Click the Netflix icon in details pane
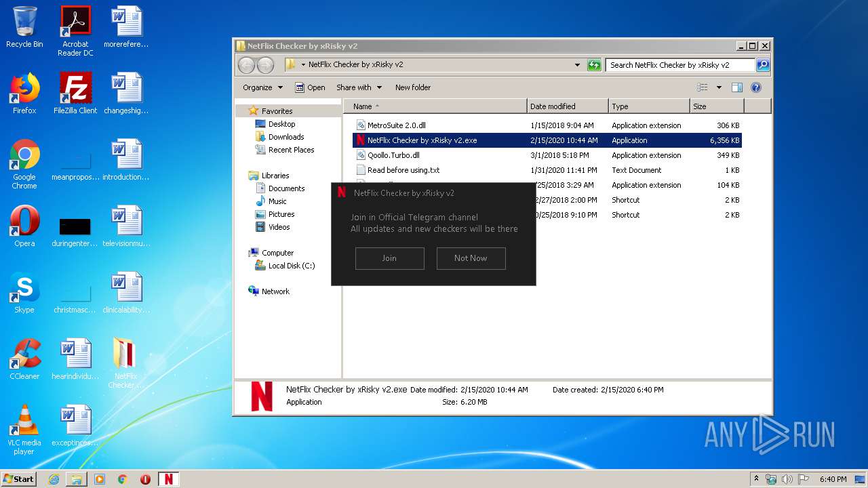Image resolution: width=868 pixels, height=488 pixels. [x=262, y=396]
